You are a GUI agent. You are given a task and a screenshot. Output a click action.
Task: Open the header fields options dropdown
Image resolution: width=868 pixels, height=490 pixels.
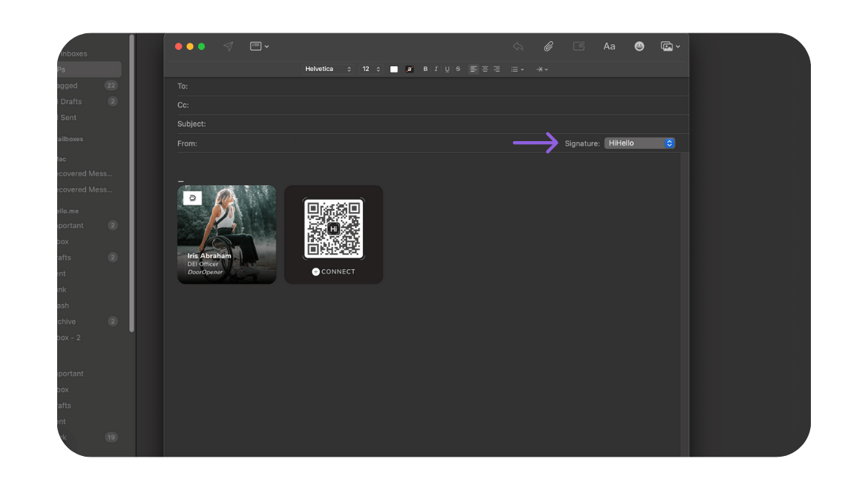259,46
